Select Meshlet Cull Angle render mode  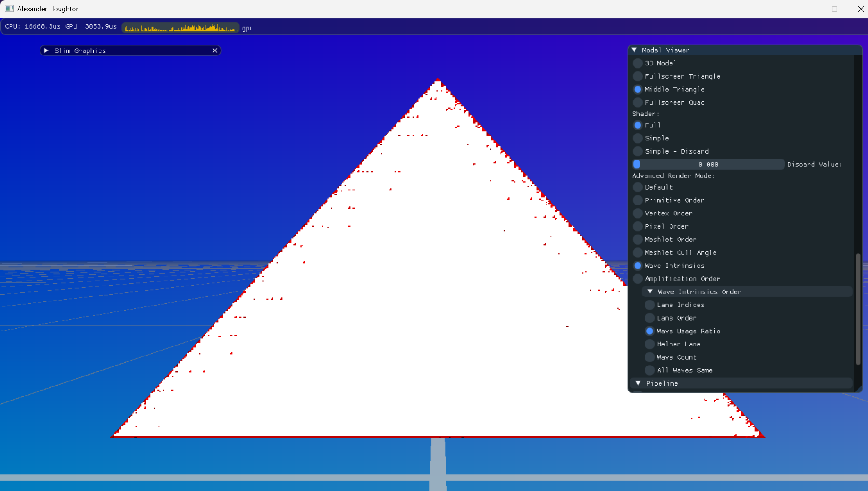[638, 253]
